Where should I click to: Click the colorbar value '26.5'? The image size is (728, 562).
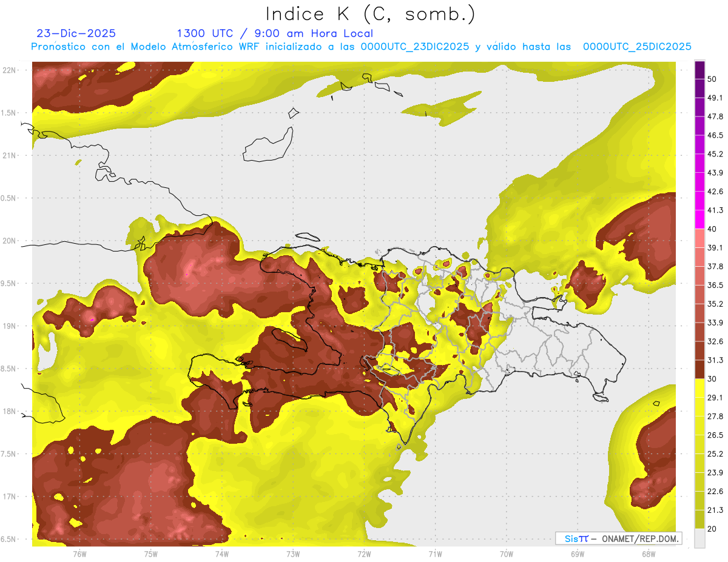tap(715, 435)
